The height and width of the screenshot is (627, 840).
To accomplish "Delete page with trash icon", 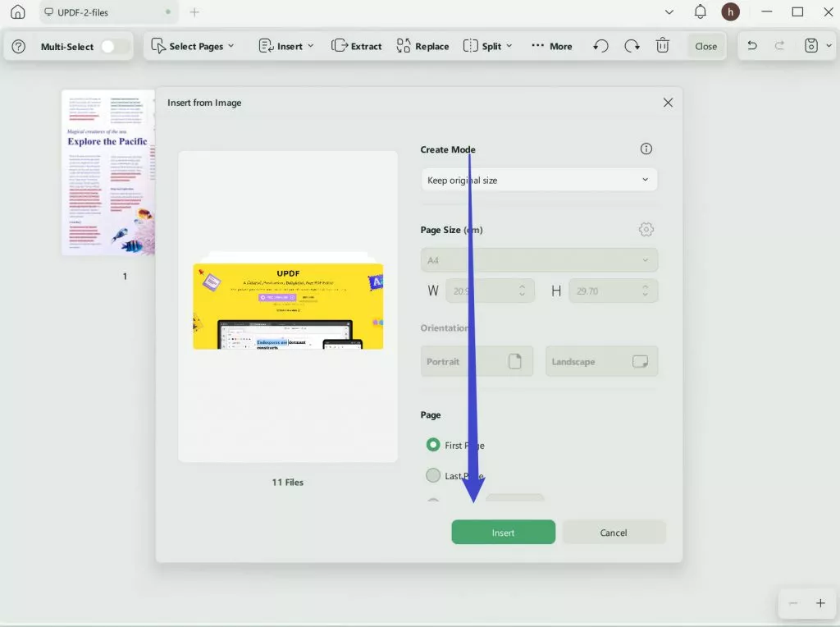I will click(663, 46).
